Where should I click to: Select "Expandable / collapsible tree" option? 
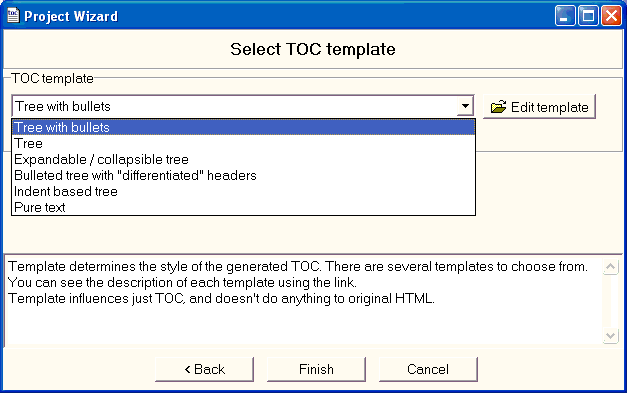coord(244,160)
